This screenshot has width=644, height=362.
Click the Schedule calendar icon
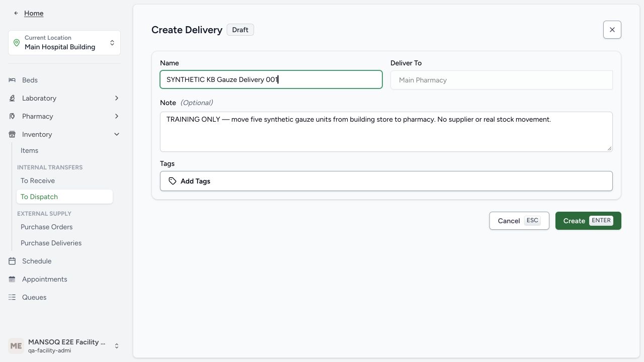pos(12,261)
